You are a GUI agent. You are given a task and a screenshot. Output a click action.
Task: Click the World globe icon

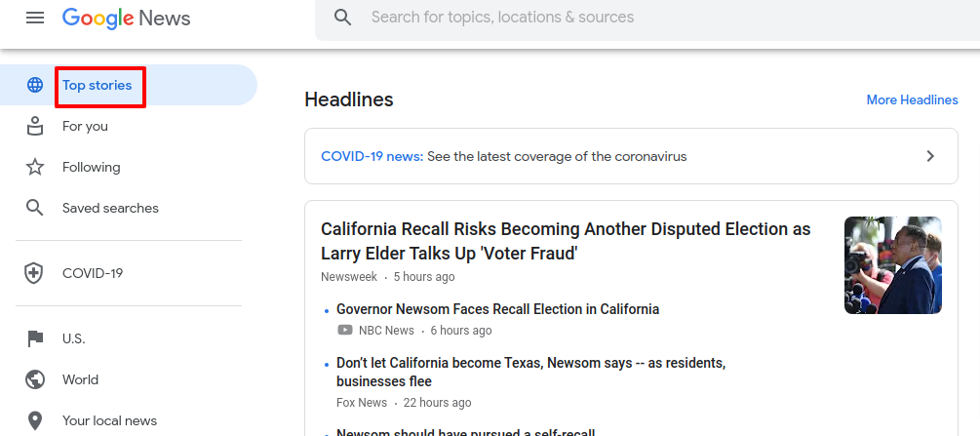(35, 379)
